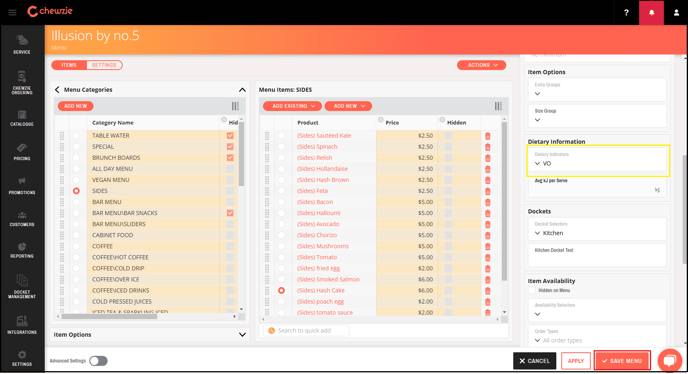This screenshot has width=688, height=374.
Task: Toggle the Advanced Settings switch
Action: pyautogui.click(x=98, y=361)
